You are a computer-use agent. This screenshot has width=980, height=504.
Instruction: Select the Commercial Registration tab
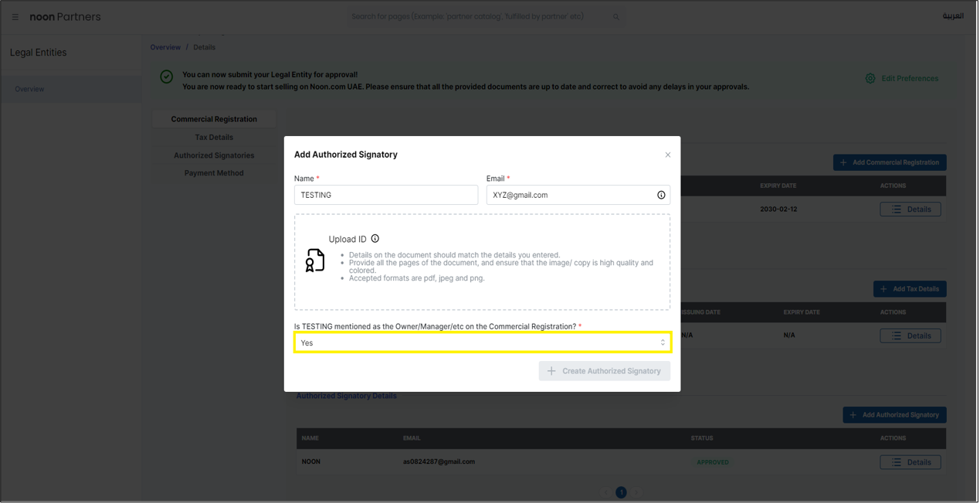(214, 118)
